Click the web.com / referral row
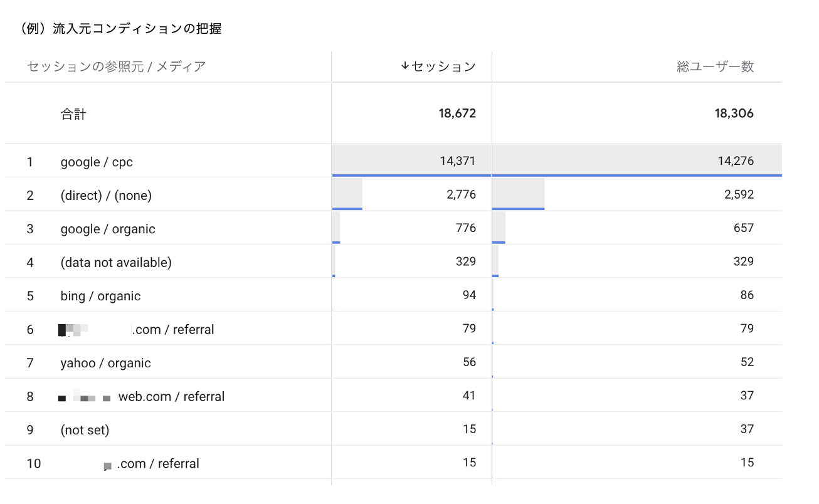This screenshot has height=504, width=819. tap(171, 397)
